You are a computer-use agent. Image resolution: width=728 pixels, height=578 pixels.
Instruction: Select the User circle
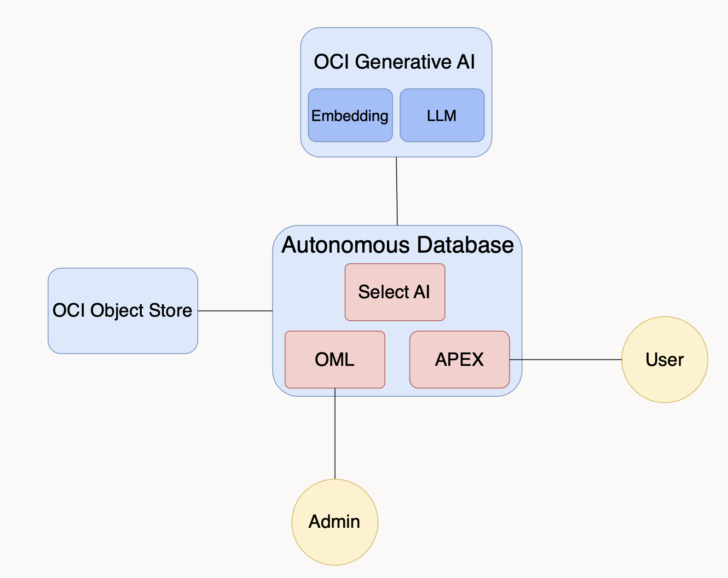pyautogui.click(x=664, y=382)
